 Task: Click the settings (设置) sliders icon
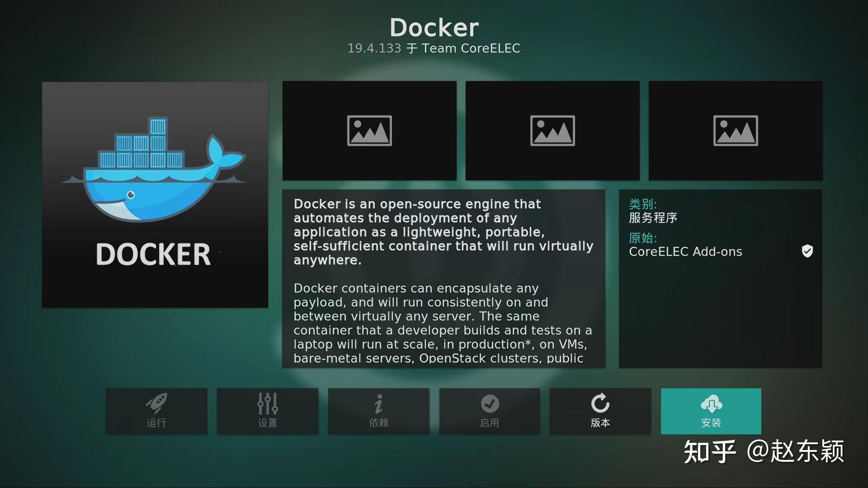point(268,404)
